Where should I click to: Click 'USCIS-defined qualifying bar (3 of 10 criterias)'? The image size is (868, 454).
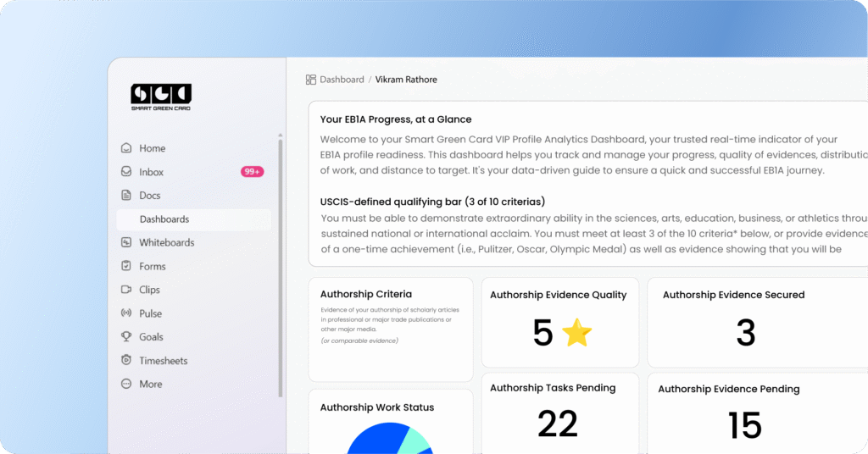[x=432, y=202]
